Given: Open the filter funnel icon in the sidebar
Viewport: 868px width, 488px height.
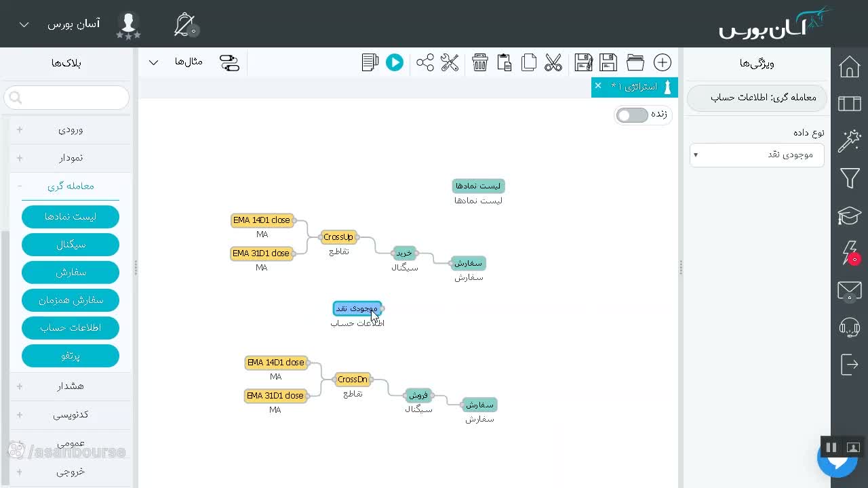Looking at the screenshot, I should click(x=850, y=178).
